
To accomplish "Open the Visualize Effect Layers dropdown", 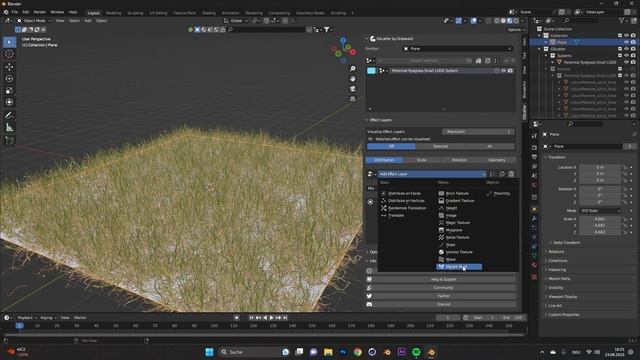I will [x=478, y=132].
